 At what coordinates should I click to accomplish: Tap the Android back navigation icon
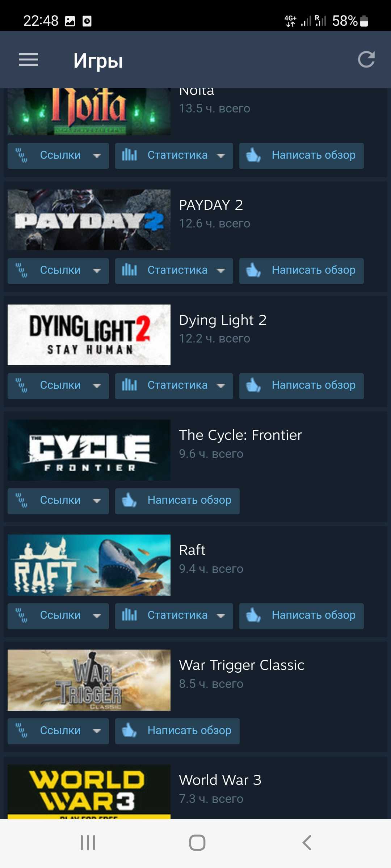coord(307,843)
